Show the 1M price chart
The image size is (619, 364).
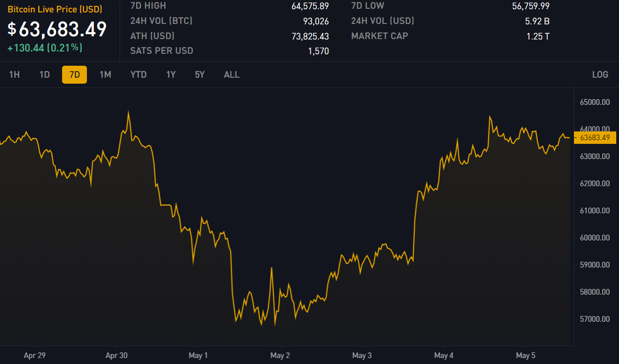click(105, 74)
